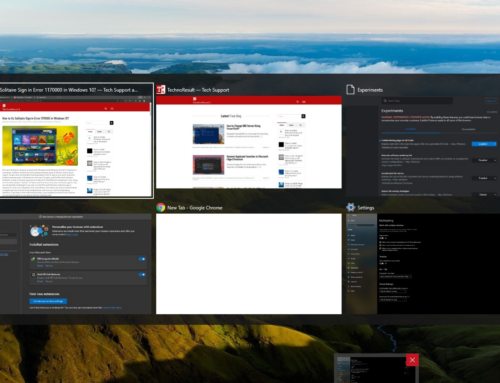The height and width of the screenshot is (383, 500).
Task: Select Experiments title text in switcher
Action: (x=370, y=90)
